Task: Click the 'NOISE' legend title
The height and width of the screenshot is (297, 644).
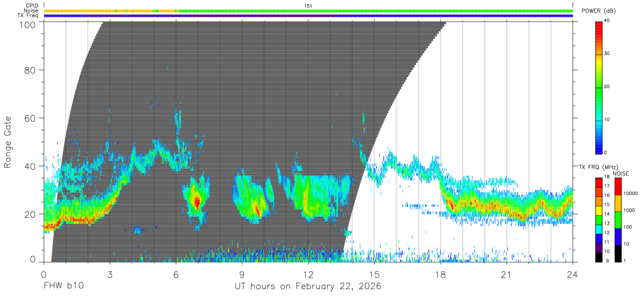Action: pyautogui.click(x=620, y=173)
